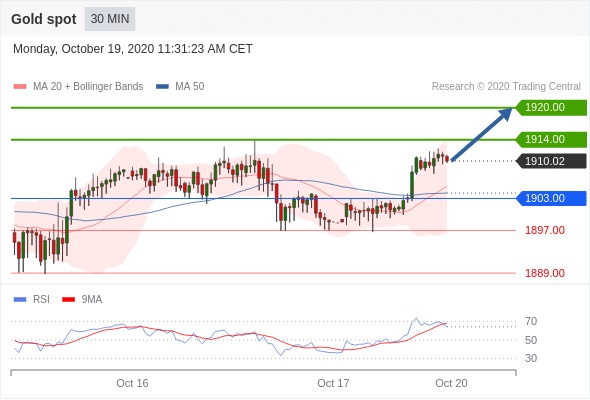Toggle the MA 50 legend entry
The width and height of the screenshot is (590, 400).
click(x=180, y=86)
